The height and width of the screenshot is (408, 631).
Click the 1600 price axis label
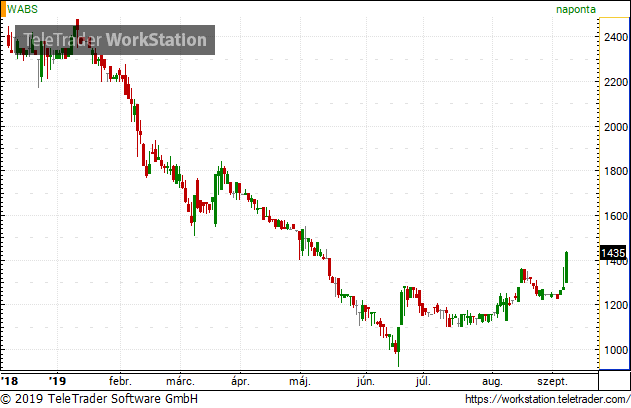point(615,216)
